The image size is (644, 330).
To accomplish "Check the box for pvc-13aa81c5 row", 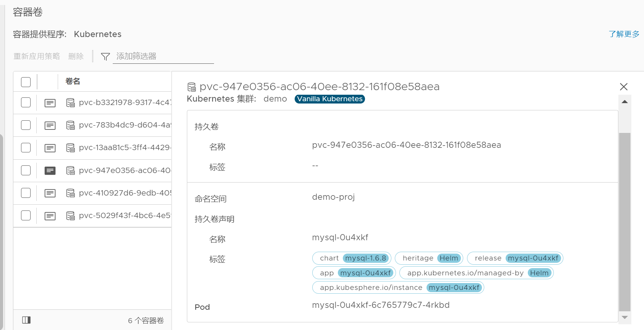I will (26, 147).
